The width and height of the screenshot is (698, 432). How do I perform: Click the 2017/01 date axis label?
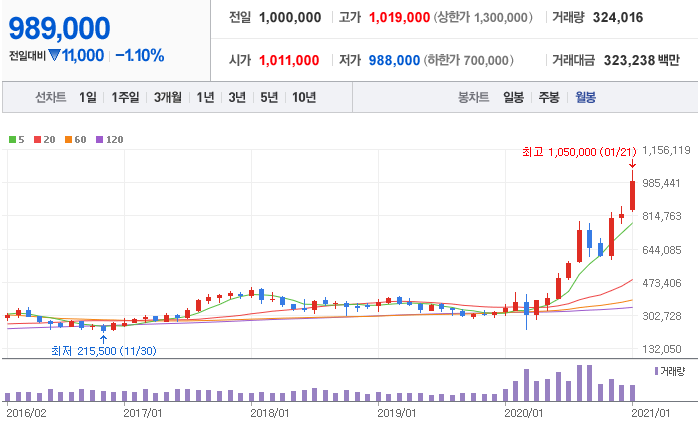[142, 413]
